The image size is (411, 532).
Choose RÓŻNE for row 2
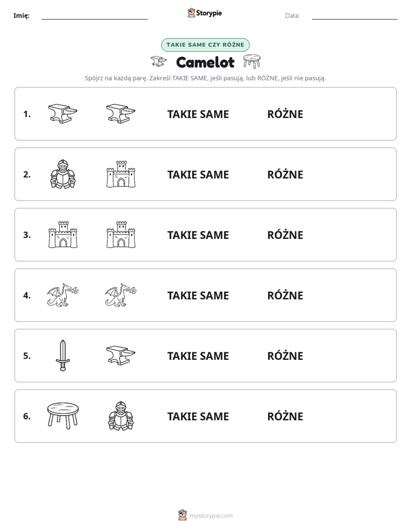(x=285, y=174)
